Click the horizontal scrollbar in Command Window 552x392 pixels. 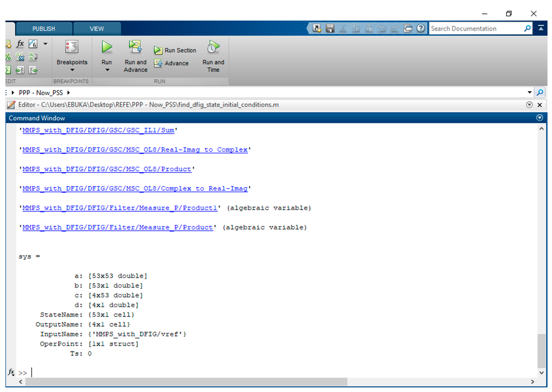coord(186,382)
